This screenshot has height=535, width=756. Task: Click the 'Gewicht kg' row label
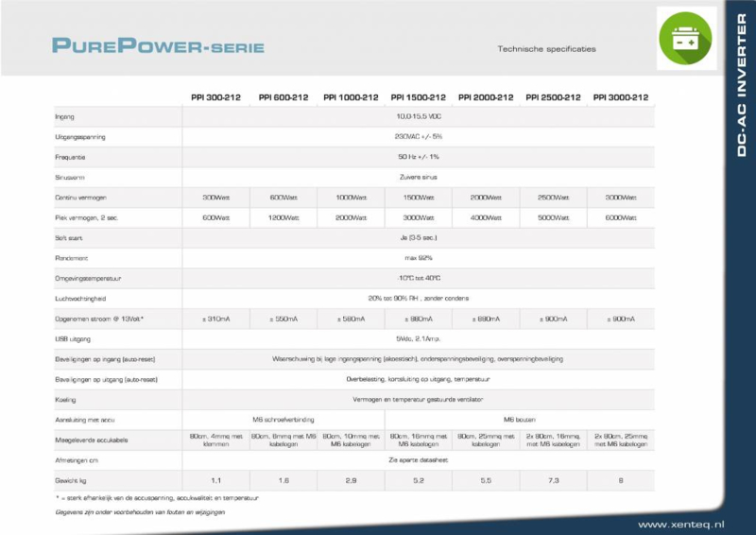(70, 481)
